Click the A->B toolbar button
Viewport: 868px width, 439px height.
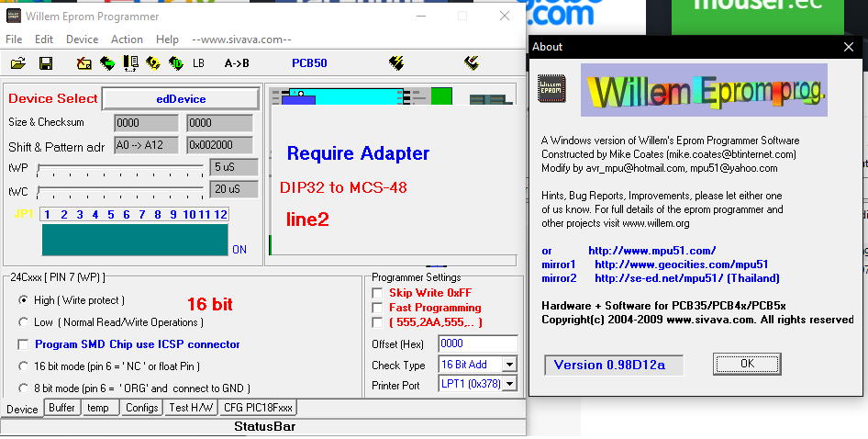237,63
